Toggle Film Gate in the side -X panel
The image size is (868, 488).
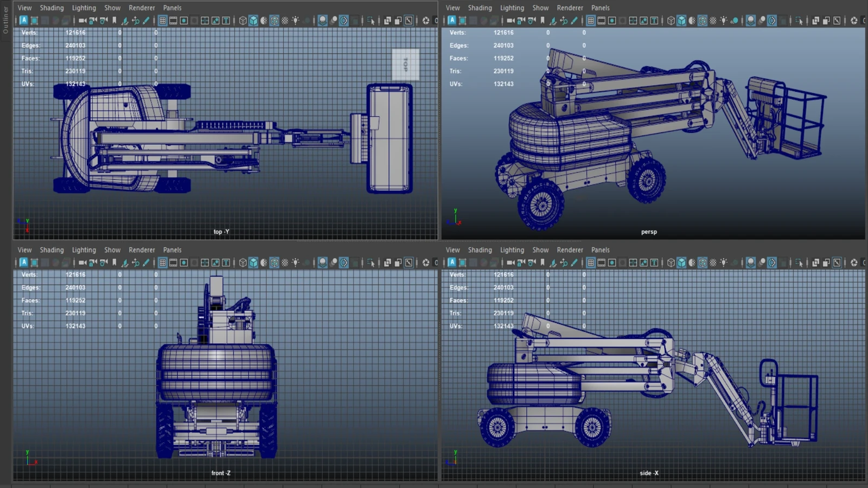(601, 262)
